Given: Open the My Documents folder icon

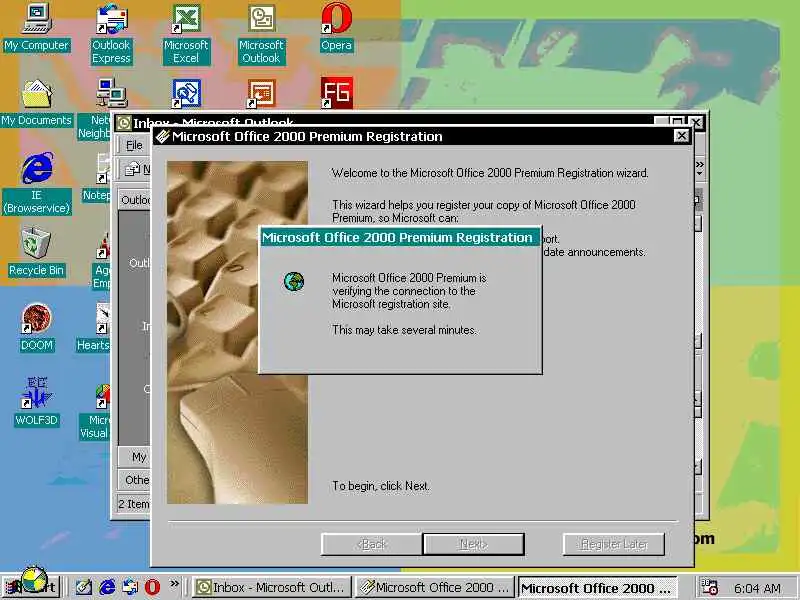Looking at the screenshot, I should [x=36, y=103].
